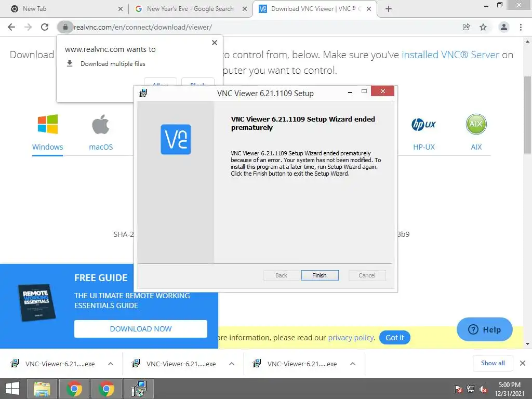Expand options for third VNC-Viewer download
532x399 pixels.
353,364
